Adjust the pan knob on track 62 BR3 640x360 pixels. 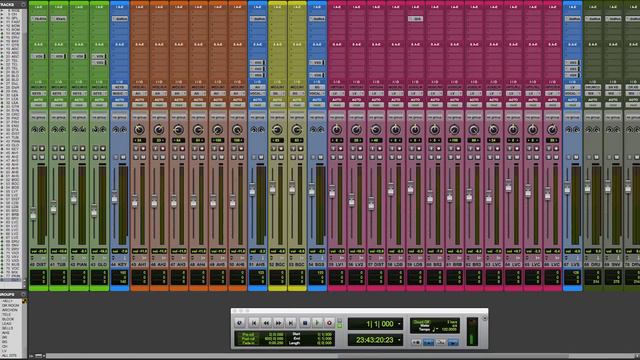point(473,130)
